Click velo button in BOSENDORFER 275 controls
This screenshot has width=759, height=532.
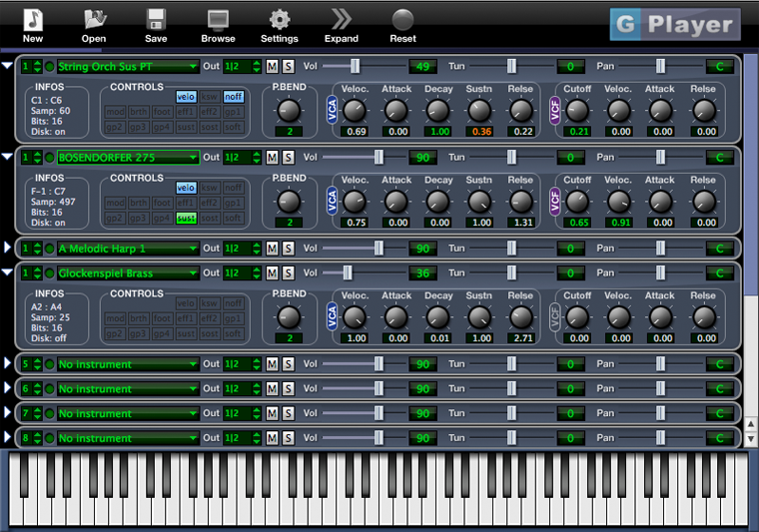[186, 188]
